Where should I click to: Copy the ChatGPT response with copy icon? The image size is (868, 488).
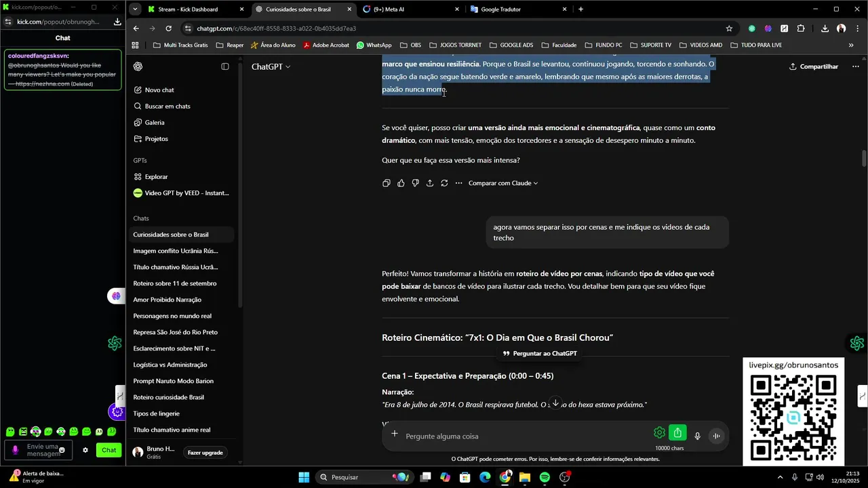point(387,183)
